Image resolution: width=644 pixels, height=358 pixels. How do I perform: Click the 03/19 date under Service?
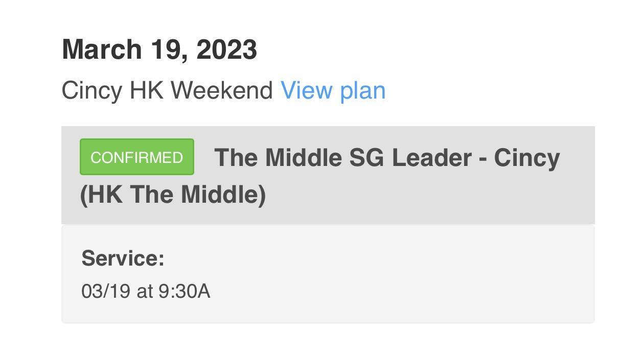coord(105,291)
